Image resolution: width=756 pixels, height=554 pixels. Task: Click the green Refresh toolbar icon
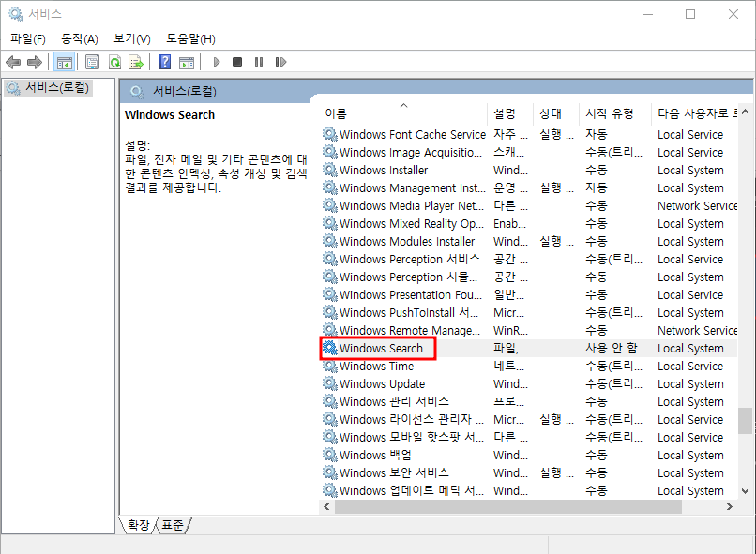114,62
